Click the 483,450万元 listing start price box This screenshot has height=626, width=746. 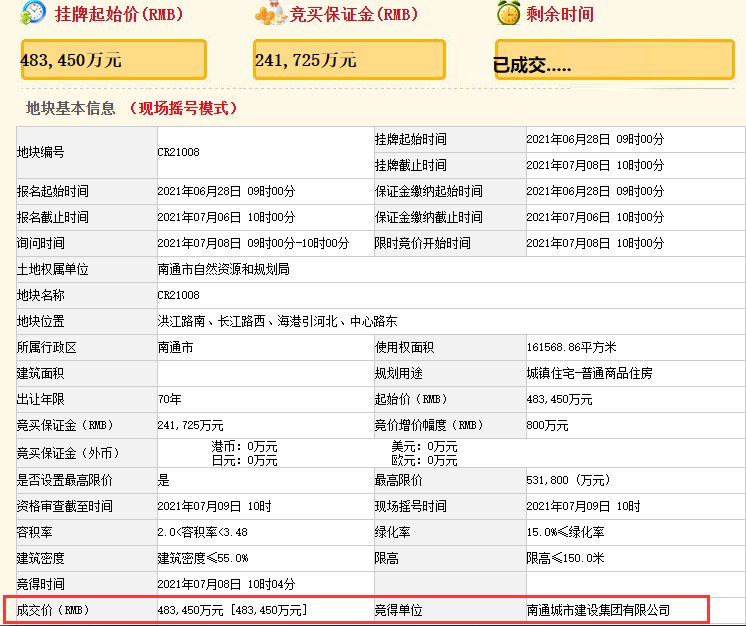[x=114, y=59]
